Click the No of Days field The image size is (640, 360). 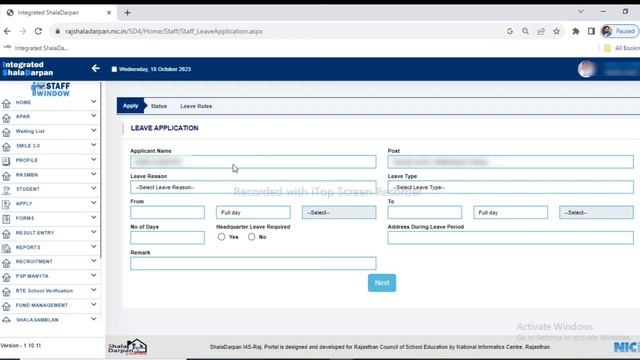point(167,238)
